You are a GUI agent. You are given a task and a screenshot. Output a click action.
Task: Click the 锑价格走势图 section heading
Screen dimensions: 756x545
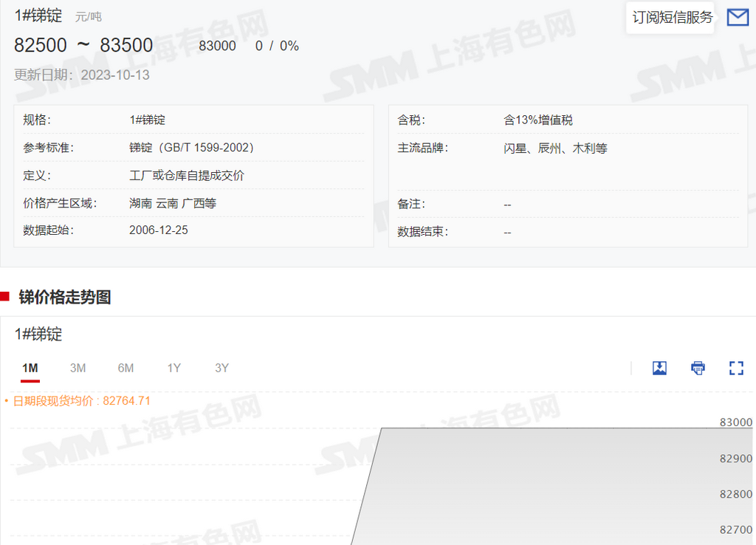[65, 297]
